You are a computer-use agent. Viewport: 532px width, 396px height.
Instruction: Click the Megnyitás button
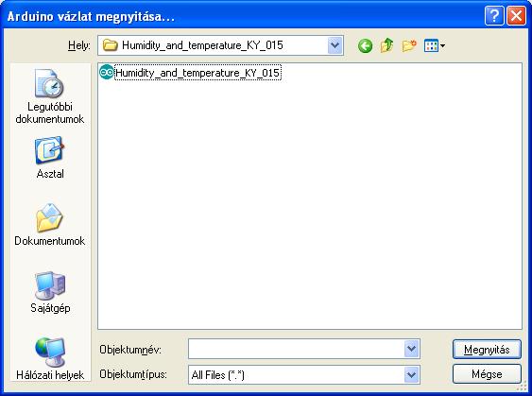[x=487, y=350]
